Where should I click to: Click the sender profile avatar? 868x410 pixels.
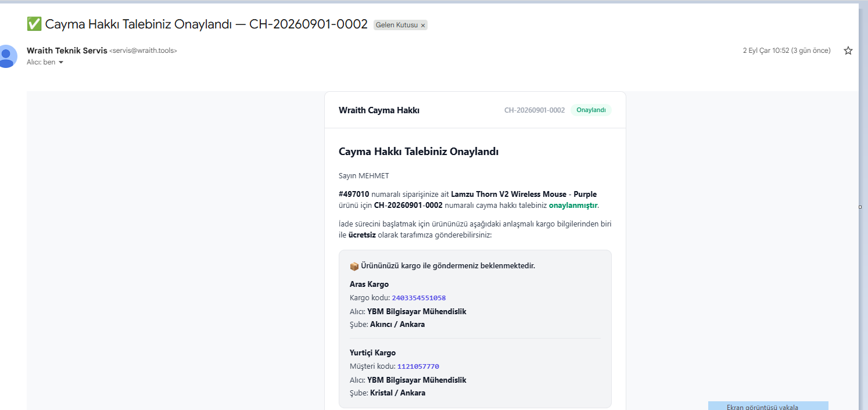point(6,56)
